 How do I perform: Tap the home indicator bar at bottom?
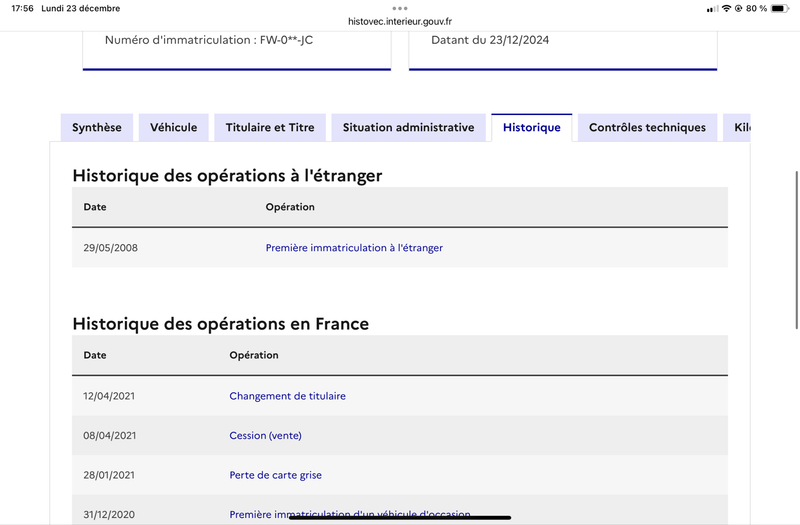coord(400,517)
